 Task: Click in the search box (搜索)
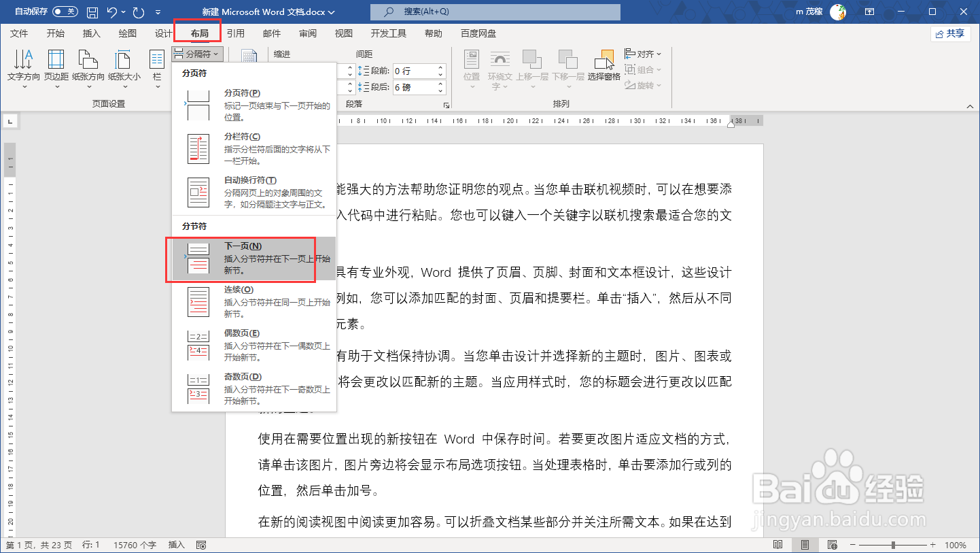click(x=495, y=12)
